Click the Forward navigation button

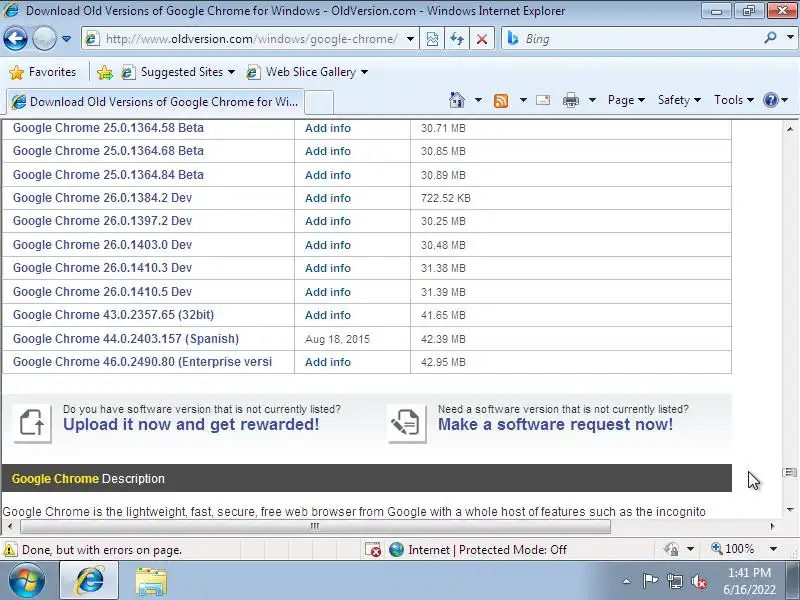(x=44, y=38)
